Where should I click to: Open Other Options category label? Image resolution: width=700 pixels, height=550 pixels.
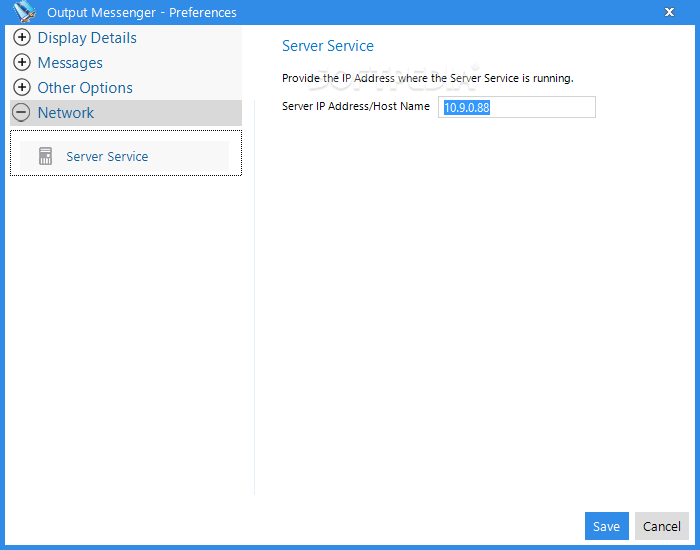coord(85,88)
